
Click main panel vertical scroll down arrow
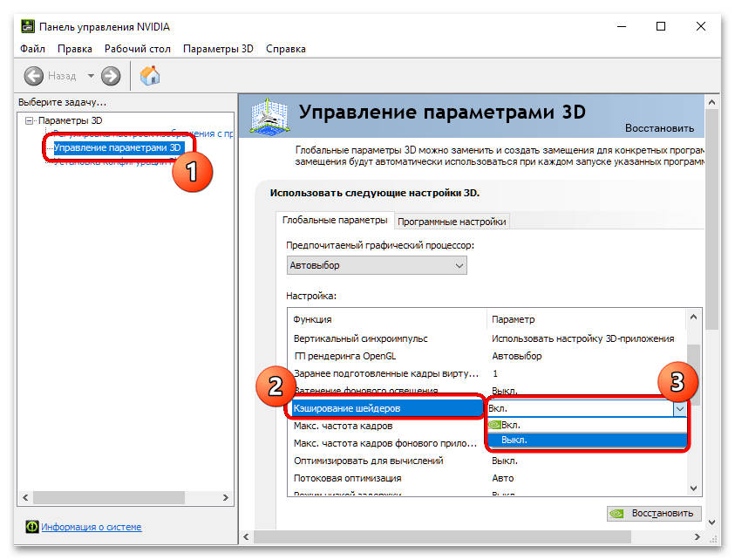point(711,522)
